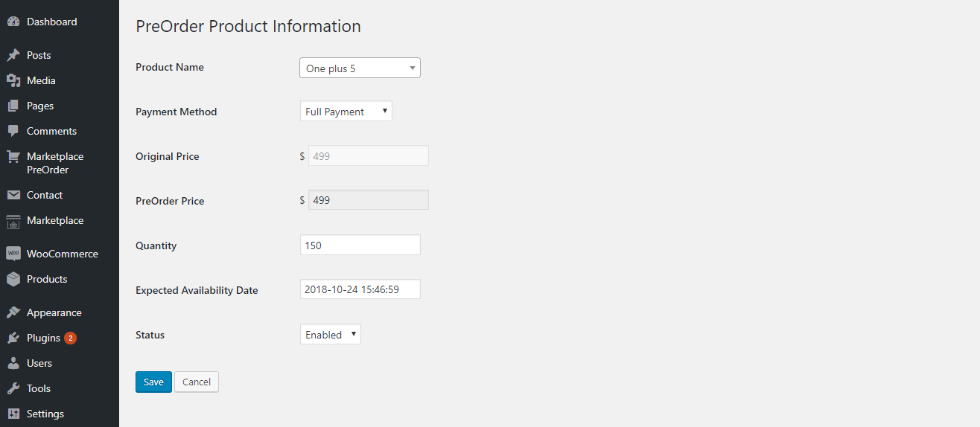Open the Settings sidebar menu
The image size is (980, 427).
tap(45, 414)
